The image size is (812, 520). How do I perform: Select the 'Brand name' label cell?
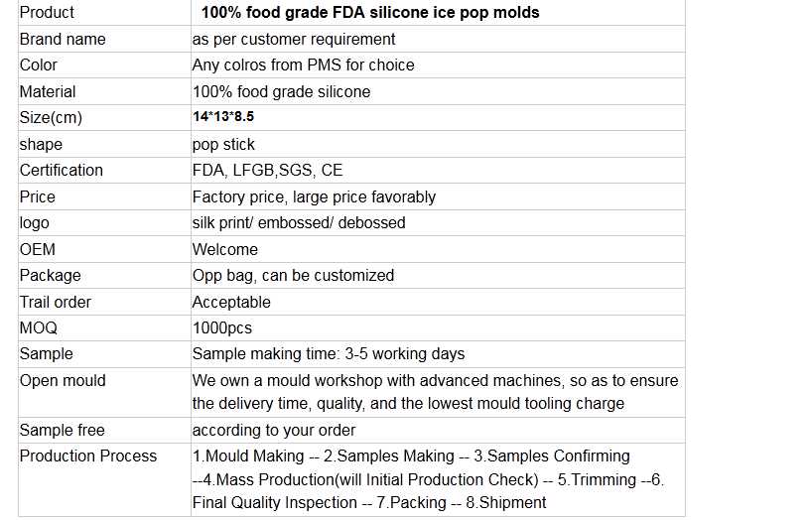(63, 39)
